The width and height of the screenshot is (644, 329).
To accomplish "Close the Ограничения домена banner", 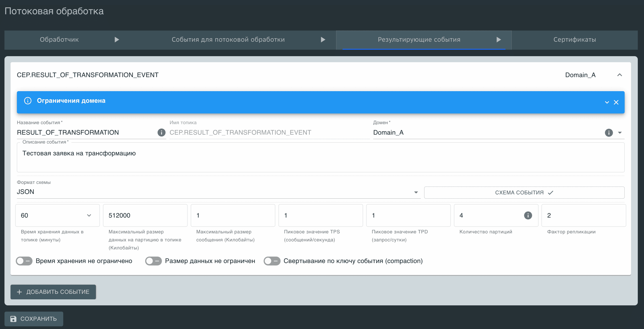I will (x=616, y=102).
